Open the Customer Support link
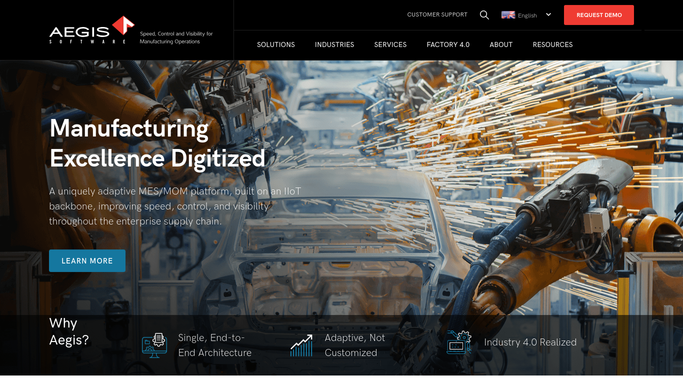683x384 pixels. coord(437,15)
